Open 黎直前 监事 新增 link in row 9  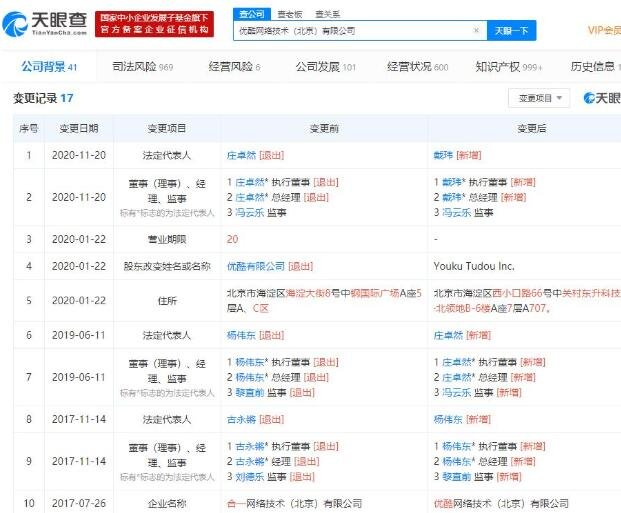(457, 477)
